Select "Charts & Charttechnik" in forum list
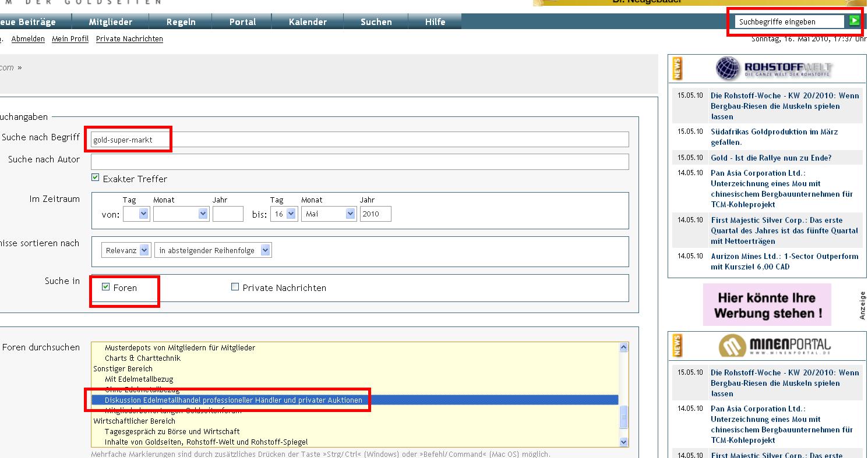Viewport: 868px width, 458px height. (143, 358)
